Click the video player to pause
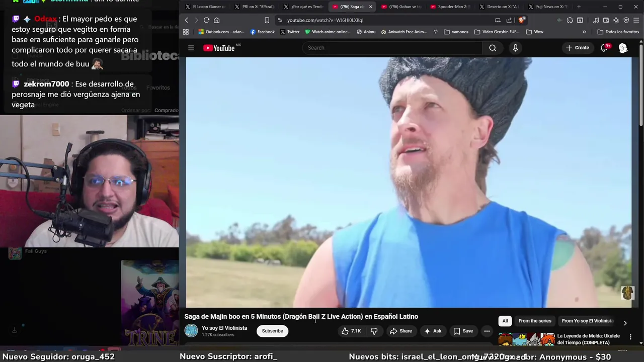 [x=409, y=182]
